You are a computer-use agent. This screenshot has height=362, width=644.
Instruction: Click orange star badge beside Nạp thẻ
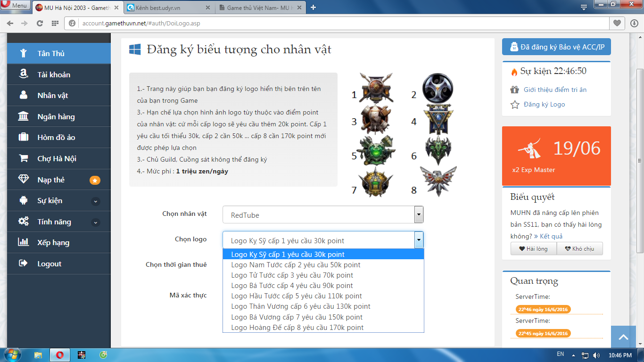(95, 180)
